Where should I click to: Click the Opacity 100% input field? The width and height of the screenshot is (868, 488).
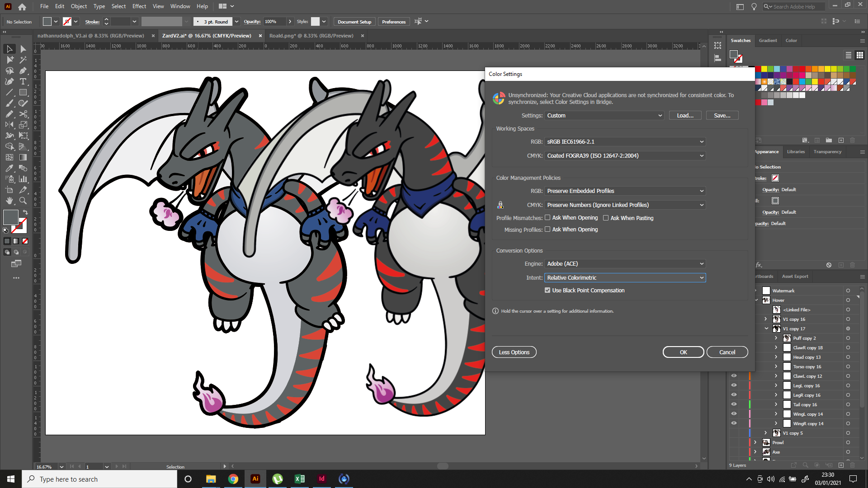point(274,22)
